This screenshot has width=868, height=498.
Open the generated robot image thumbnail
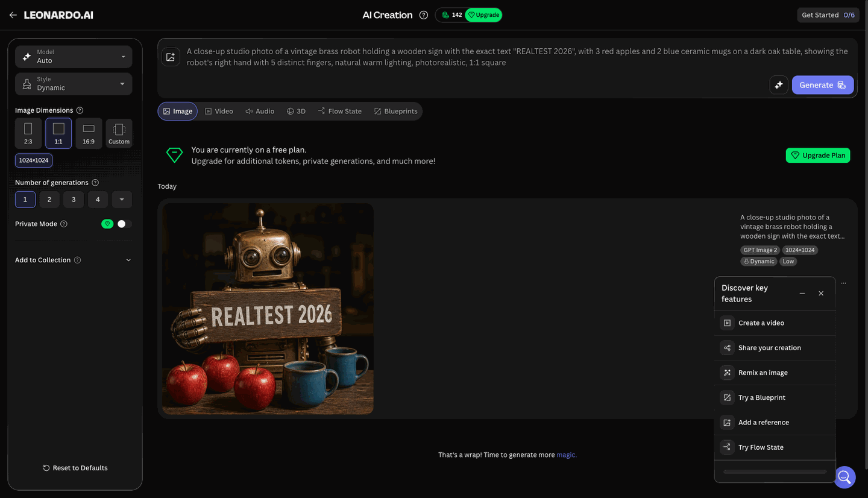(268, 309)
